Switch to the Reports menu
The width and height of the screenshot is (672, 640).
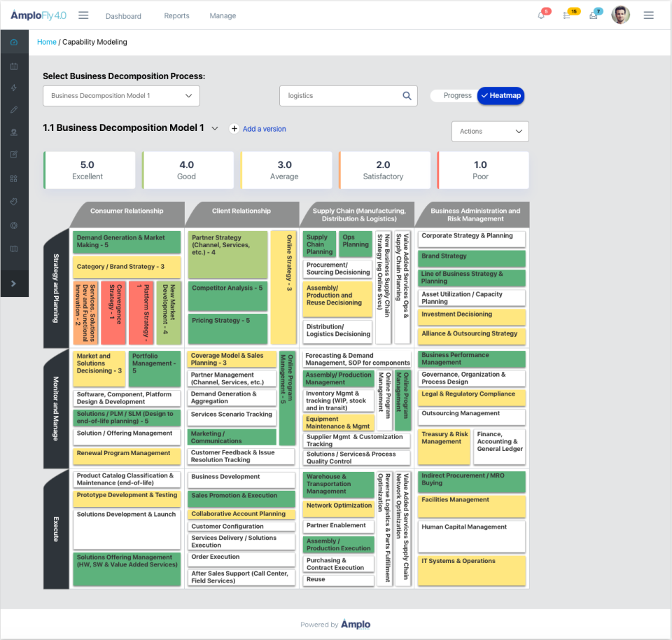tap(176, 15)
